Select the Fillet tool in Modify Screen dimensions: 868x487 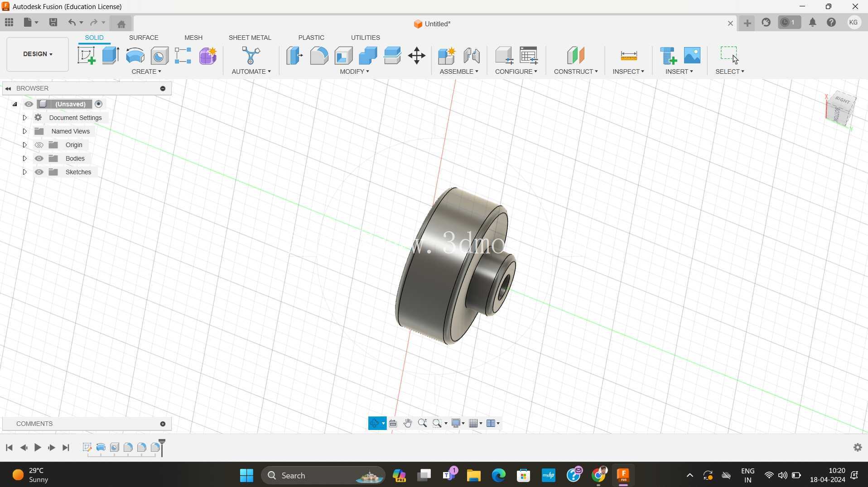[319, 56]
